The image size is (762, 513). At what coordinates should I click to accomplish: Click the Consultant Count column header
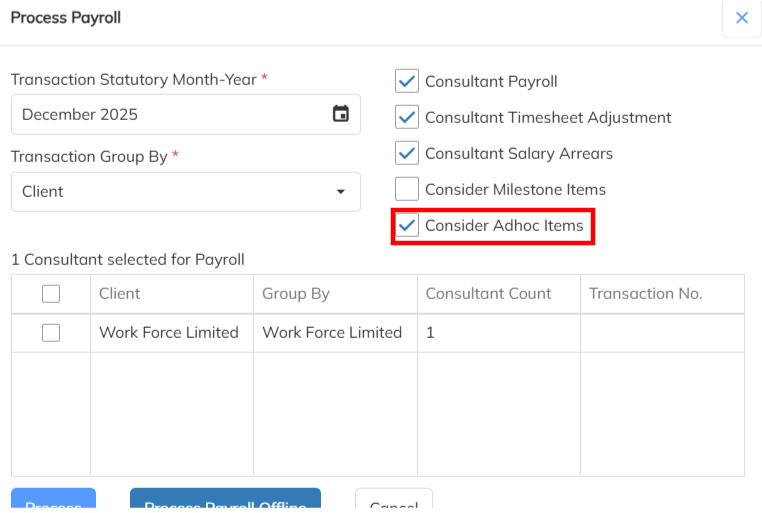click(x=488, y=294)
